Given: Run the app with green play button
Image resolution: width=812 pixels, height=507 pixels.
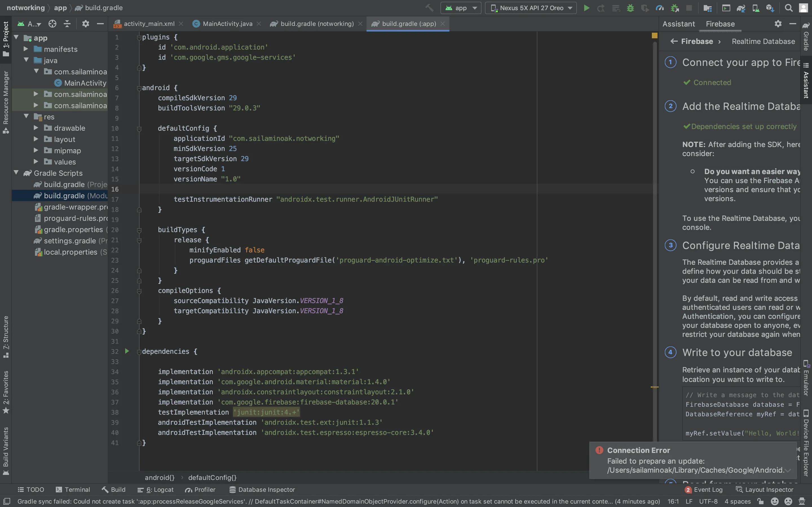Looking at the screenshot, I should [586, 8].
